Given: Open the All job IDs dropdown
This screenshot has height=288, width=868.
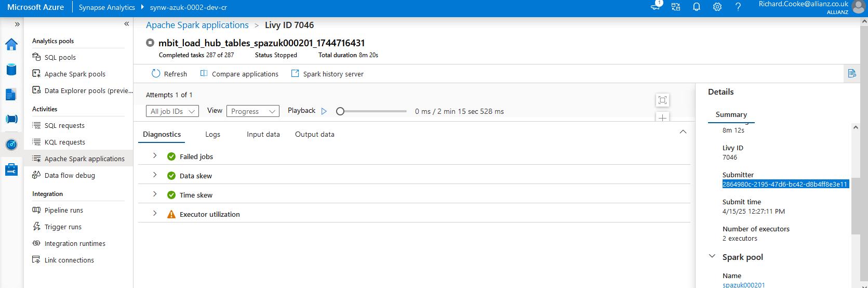Looking at the screenshot, I should [172, 111].
